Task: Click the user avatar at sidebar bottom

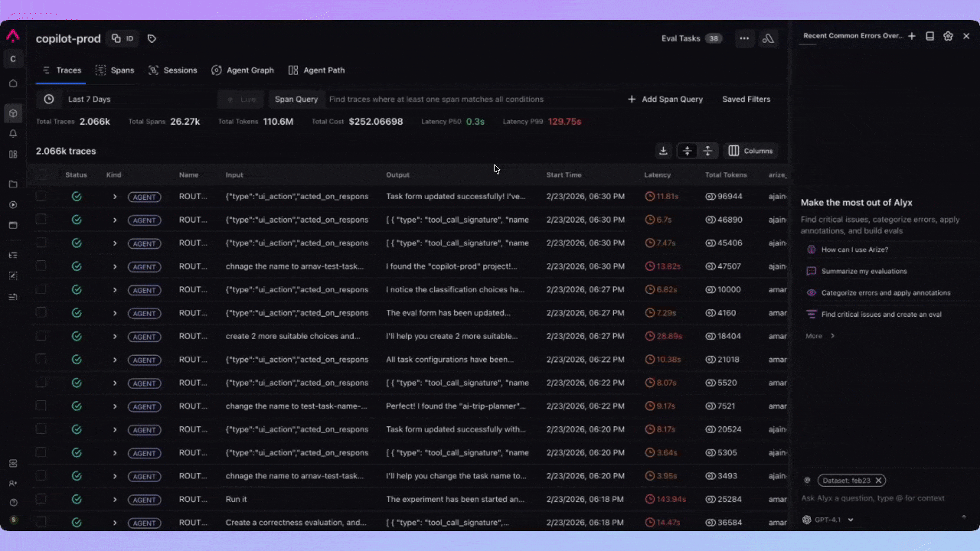Action: (x=13, y=520)
